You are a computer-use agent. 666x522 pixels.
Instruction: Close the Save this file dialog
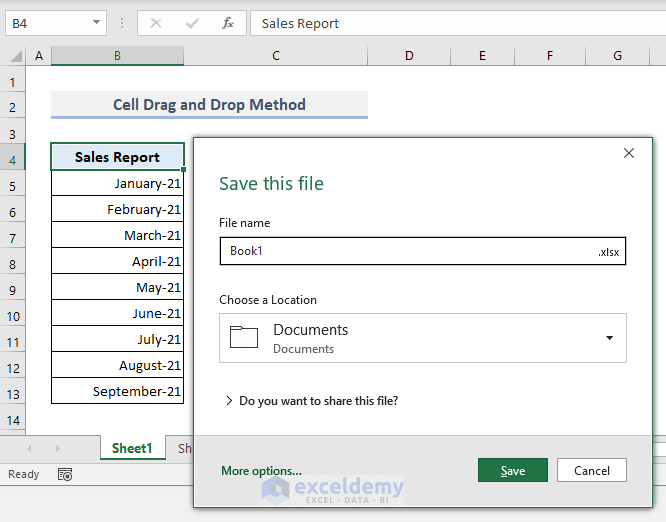coord(629,153)
